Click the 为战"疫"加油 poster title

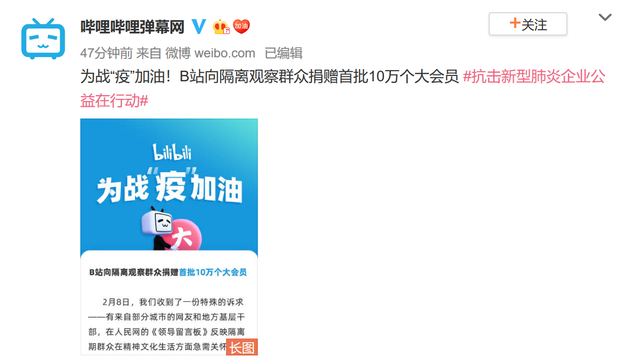click(x=170, y=187)
